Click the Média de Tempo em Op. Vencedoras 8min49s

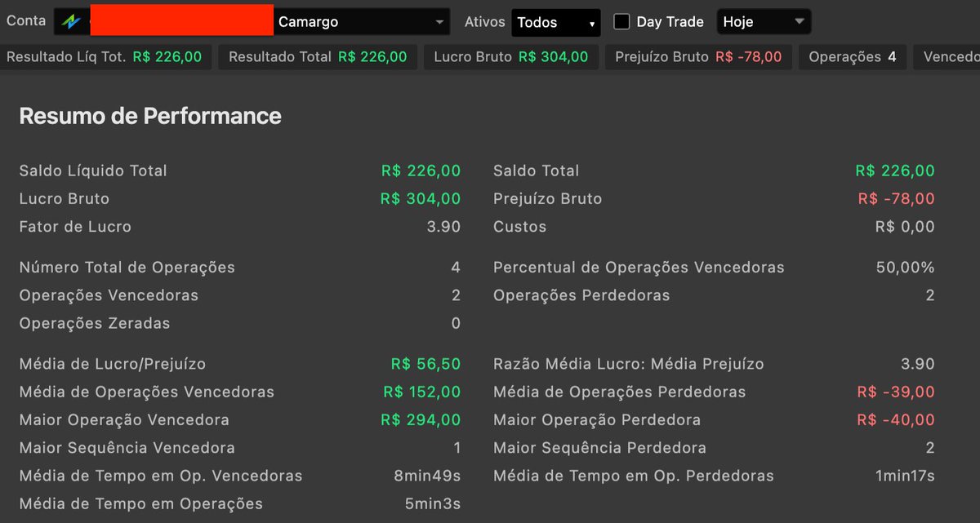427,476
